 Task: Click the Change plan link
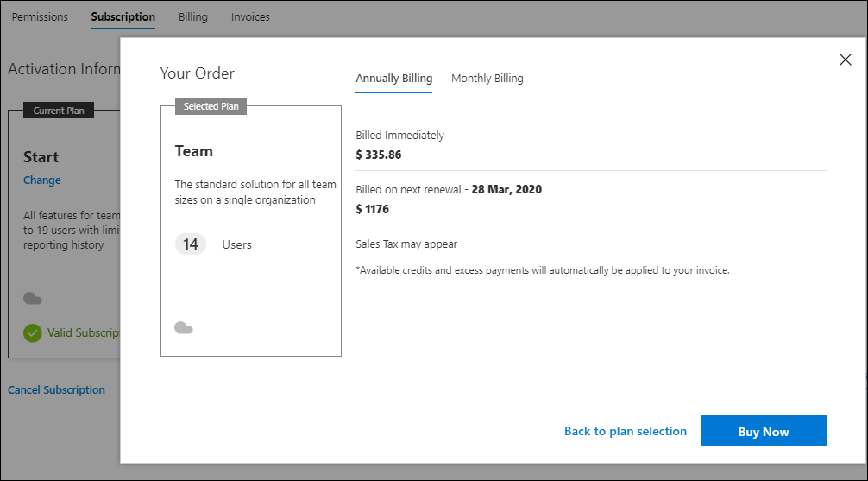[x=42, y=180]
